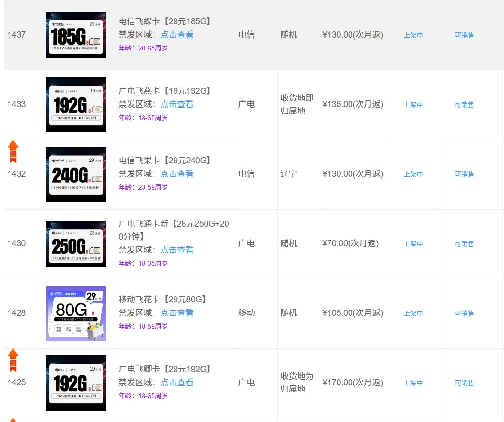Select product title 广电飞通卡新【28元250G+200分钟】
This screenshot has height=422, width=504.
[174, 230]
